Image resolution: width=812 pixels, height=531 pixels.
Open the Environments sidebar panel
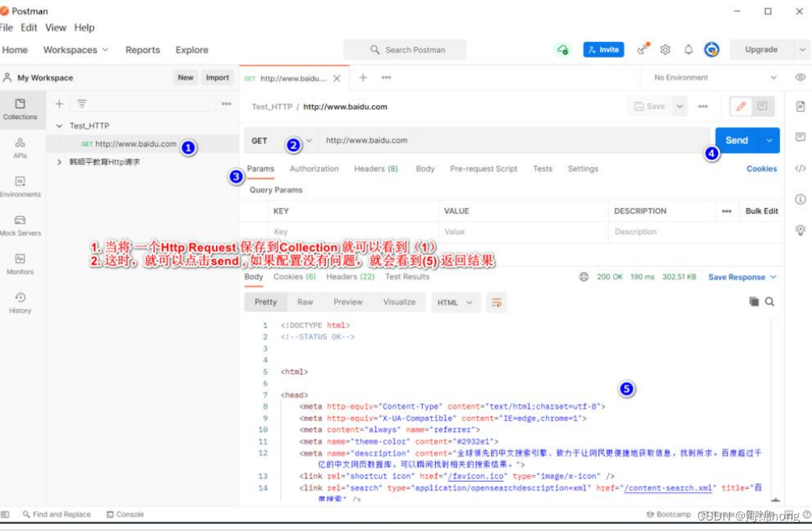click(x=19, y=186)
